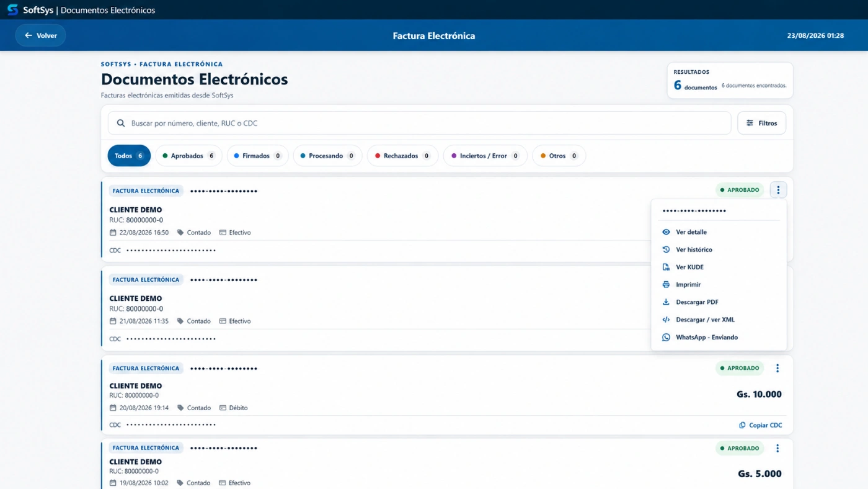This screenshot has width=868, height=489.
Task: Click the SoftSys logo in the header
Action: tap(12, 10)
